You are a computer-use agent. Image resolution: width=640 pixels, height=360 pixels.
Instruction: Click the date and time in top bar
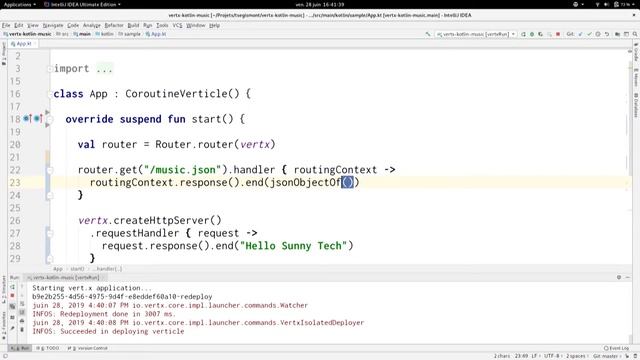tap(320, 4)
